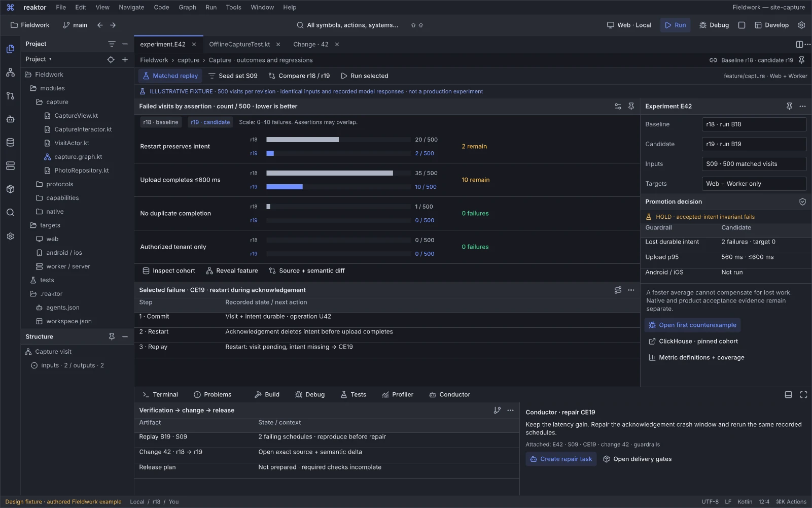Switch to the OfflineCaptureTest.kt tab

[239, 45]
